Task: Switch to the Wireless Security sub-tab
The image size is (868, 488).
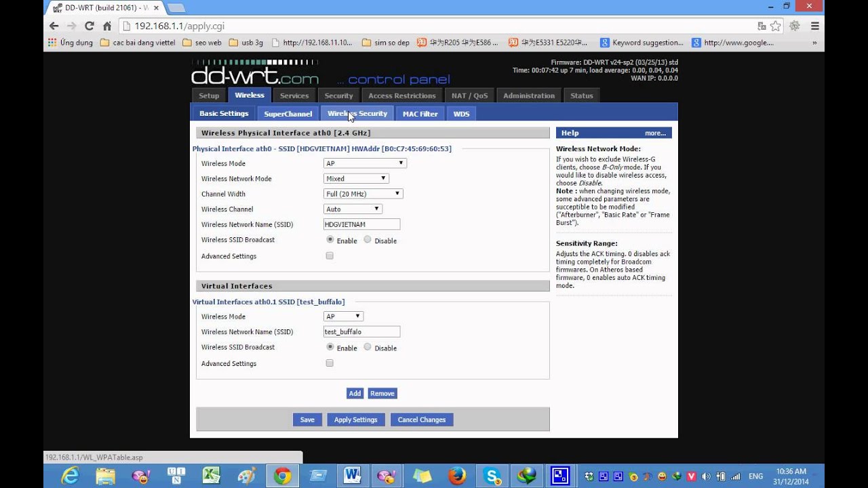Action: [357, 113]
